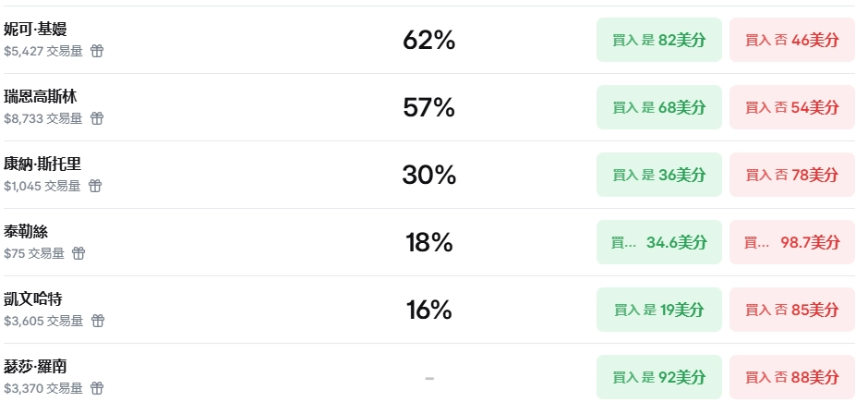Buy No for 瑟莎·羅南 at 88美分

click(792, 378)
